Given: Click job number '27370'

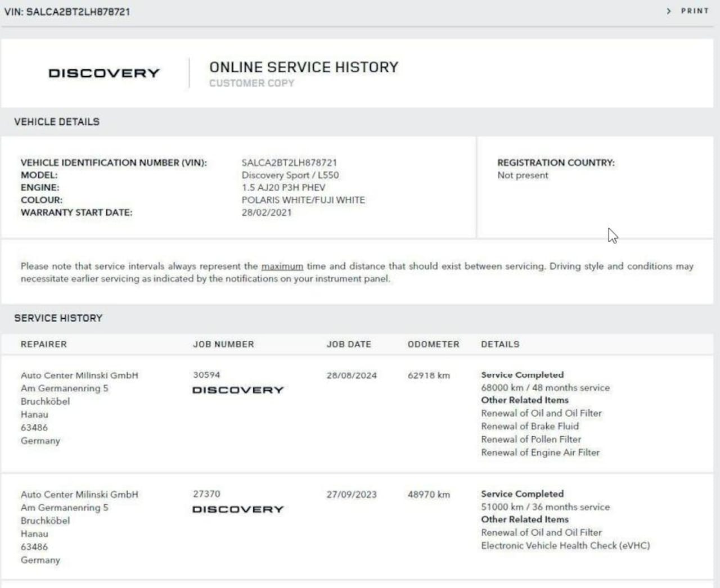Looking at the screenshot, I should (x=206, y=494).
